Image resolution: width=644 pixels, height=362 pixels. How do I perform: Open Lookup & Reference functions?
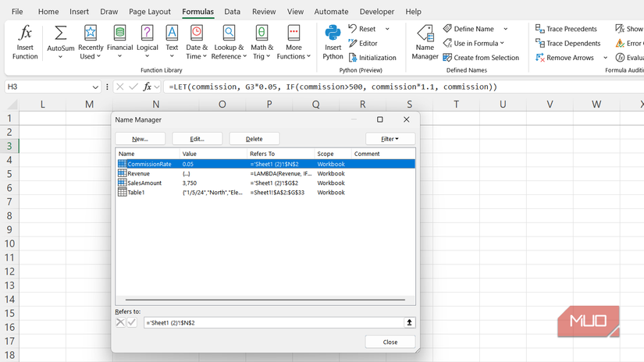click(x=229, y=42)
